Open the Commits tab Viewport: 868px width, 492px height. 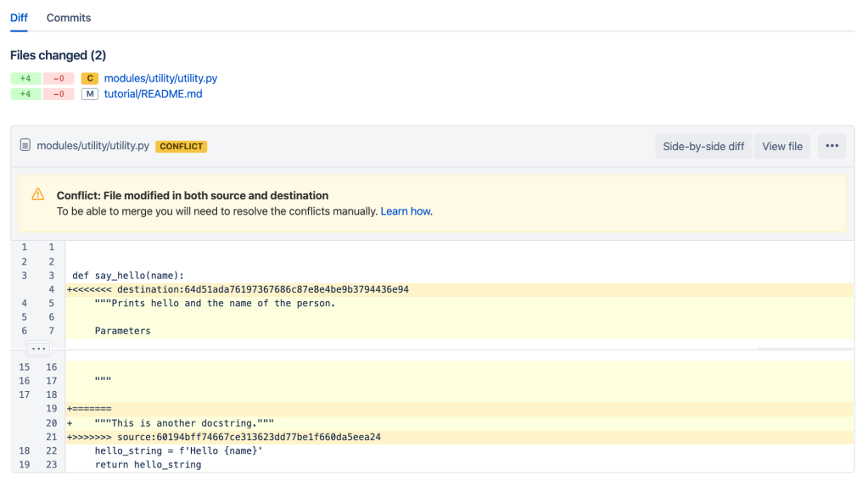[x=69, y=18]
